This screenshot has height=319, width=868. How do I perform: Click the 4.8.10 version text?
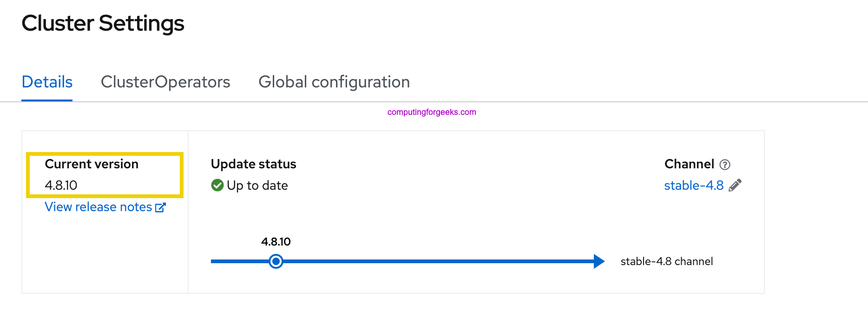pos(61,185)
